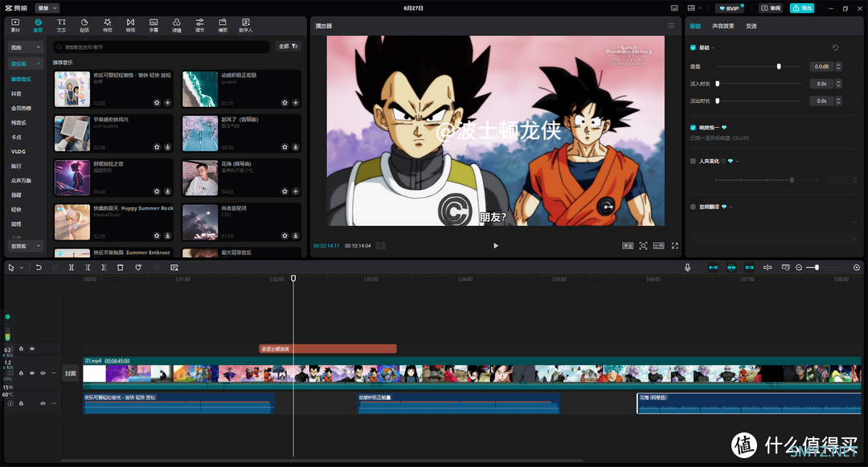Hide the text track with eye icon
The height and width of the screenshot is (467, 868).
pos(32,349)
